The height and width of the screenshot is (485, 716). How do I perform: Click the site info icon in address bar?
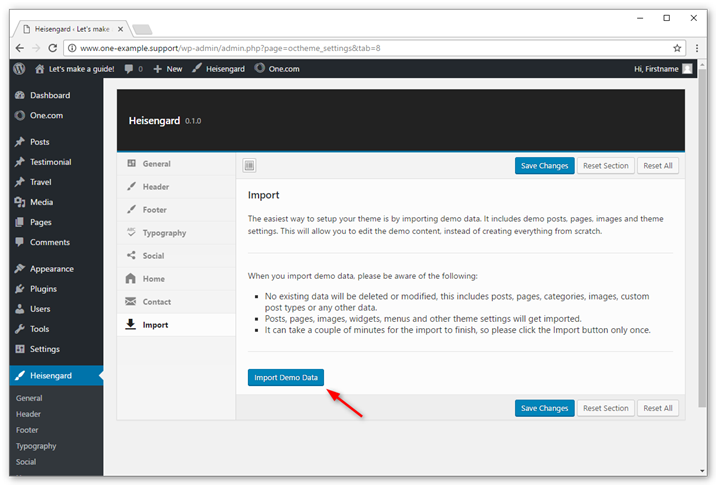72,48
